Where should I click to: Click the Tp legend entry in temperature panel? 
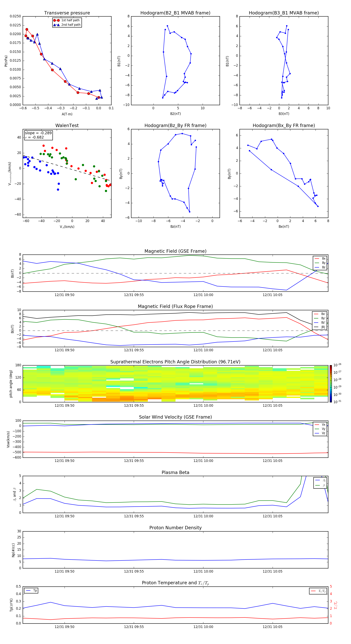(31, 591)
